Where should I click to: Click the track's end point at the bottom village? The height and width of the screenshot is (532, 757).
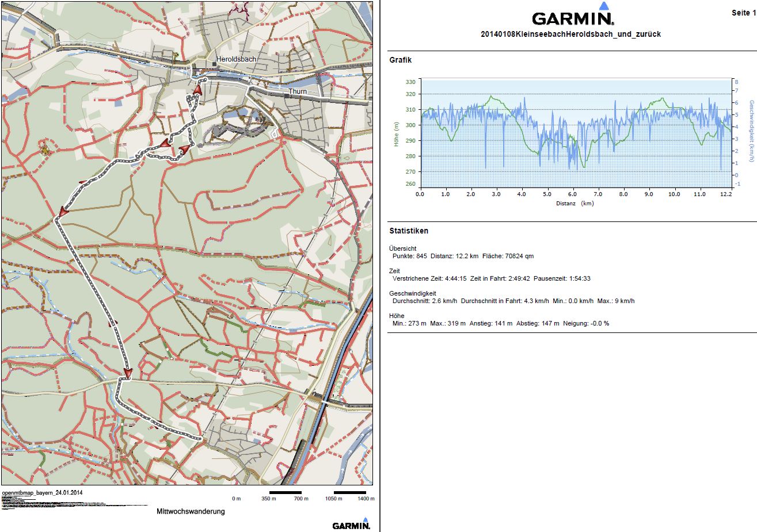[200, 439]
